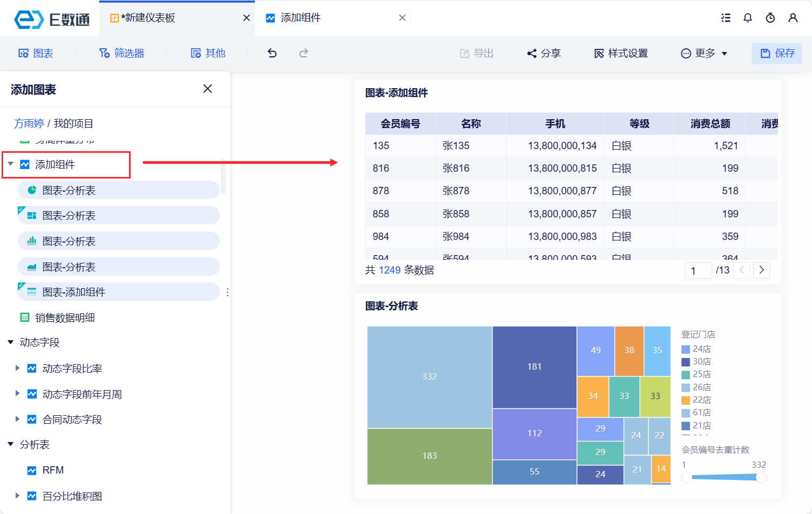Viewport: 812px width, 514px height.
Task: Select the pie chart 图表-分析表 item
Action: [119, 190]
